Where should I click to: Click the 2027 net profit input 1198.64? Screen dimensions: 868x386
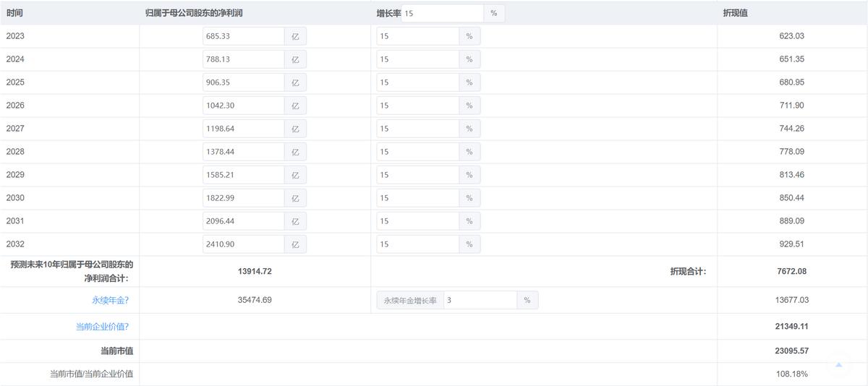coord(243,129)
